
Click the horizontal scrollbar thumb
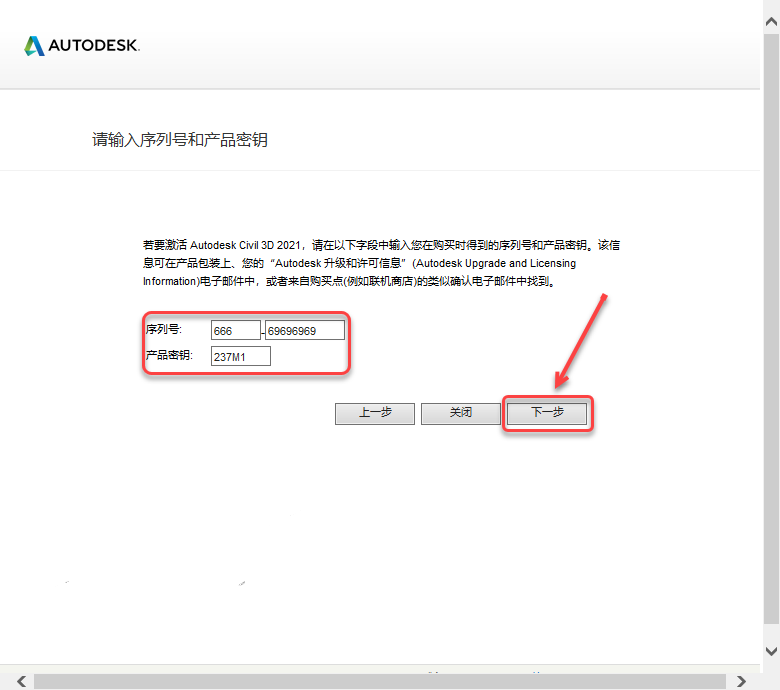[380, 681]
